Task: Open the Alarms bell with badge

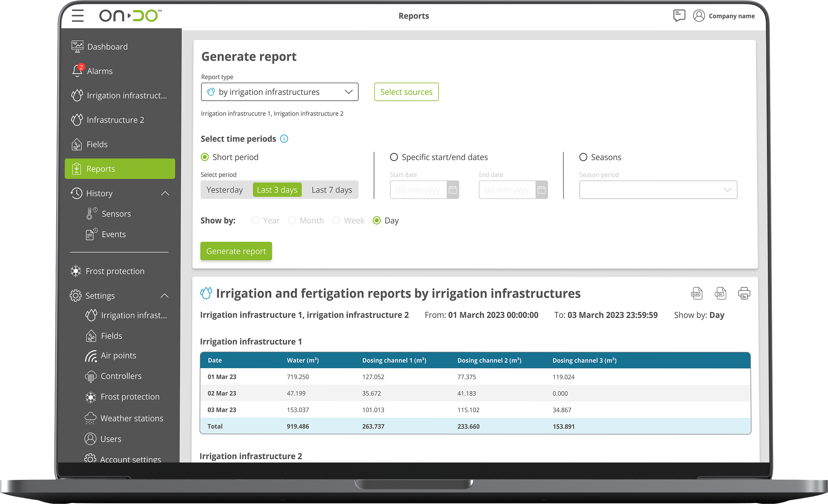Action: 78,71
